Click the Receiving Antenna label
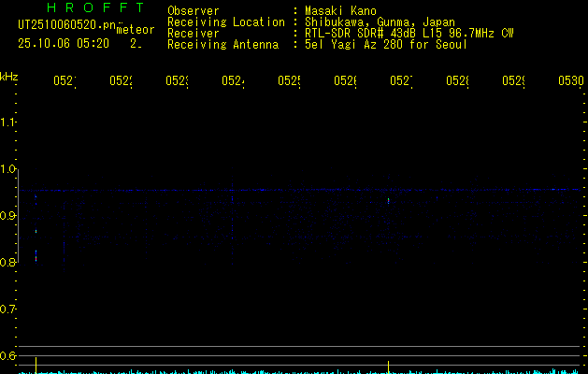Viewport: 588px width, 374px height. click(222, 45)
